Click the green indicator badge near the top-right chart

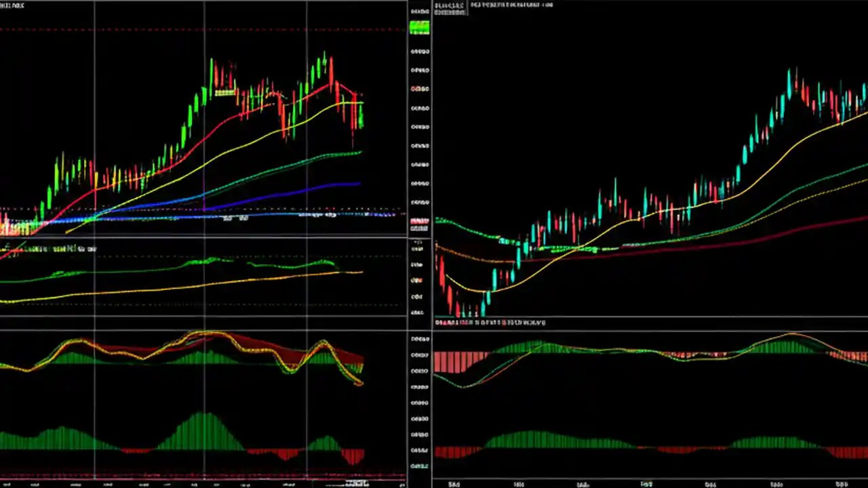click(x=419, y=27)
